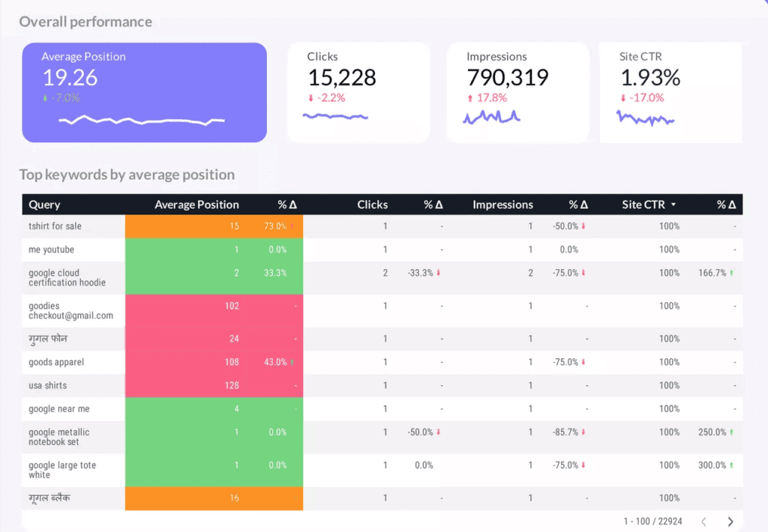Click -85.7% impressions change value

565,432
